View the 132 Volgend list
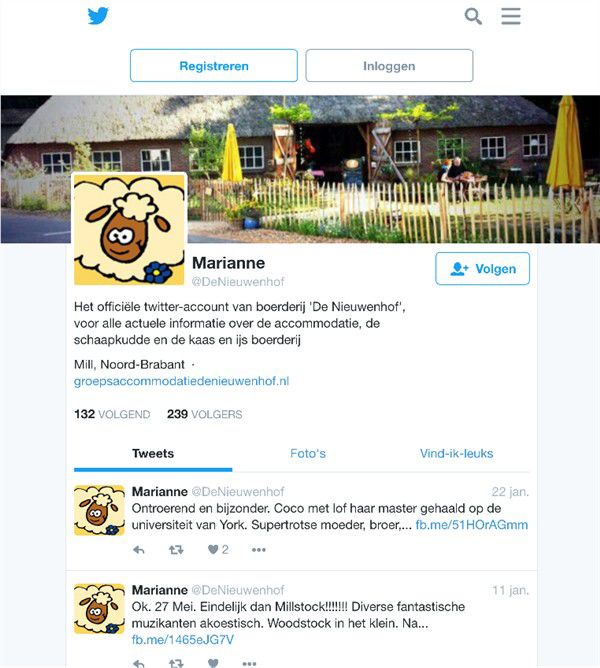This screenshot has width=600, height=668. 112,414
